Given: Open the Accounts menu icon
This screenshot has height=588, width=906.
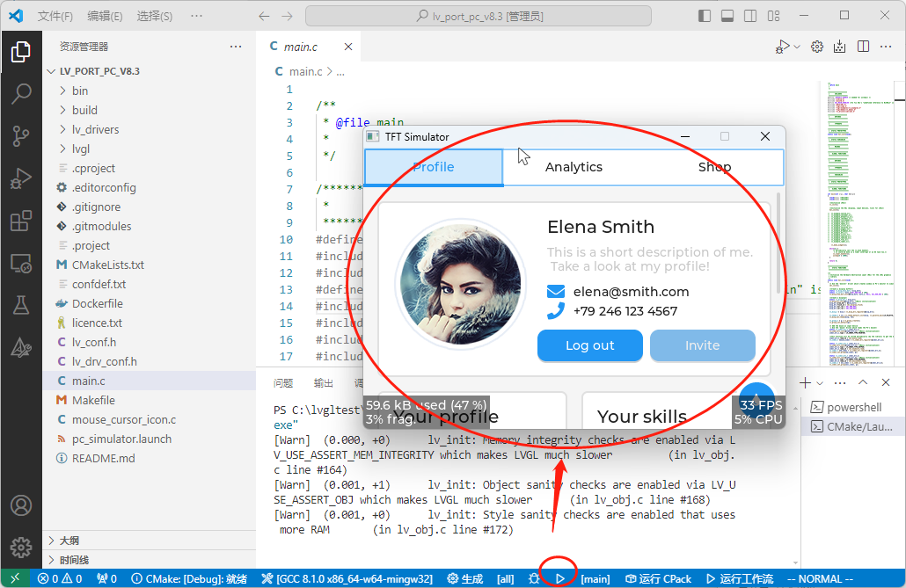Looking at the screenshot, I should pos(21,505).
